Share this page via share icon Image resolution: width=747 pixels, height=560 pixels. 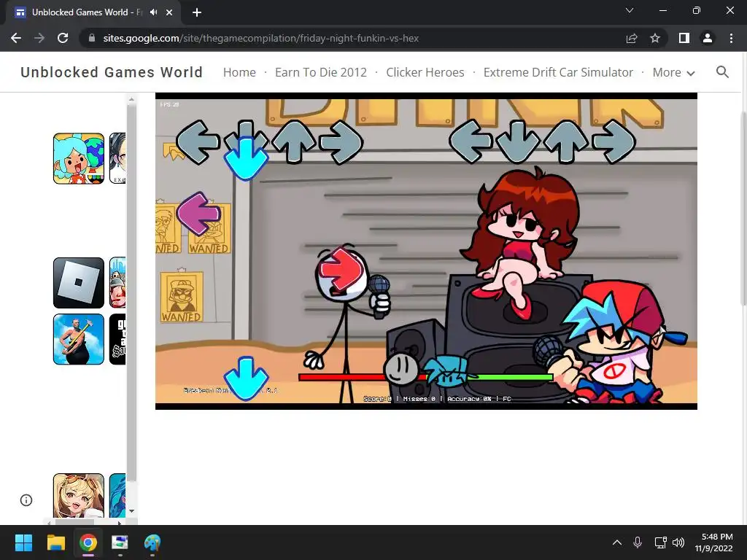click(632, 38)
